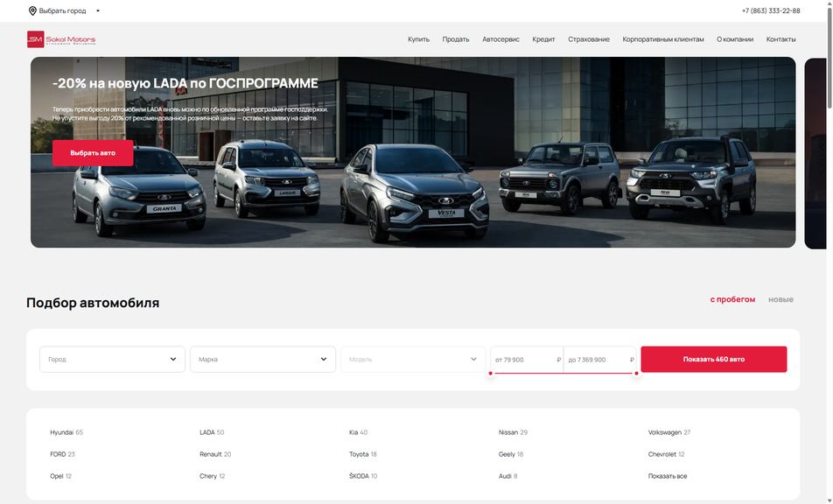Open the 'Купить' menu
Image resolution: width=833 pixels, height=504 pixels.
pyautogui.click(x=418, y=39)
